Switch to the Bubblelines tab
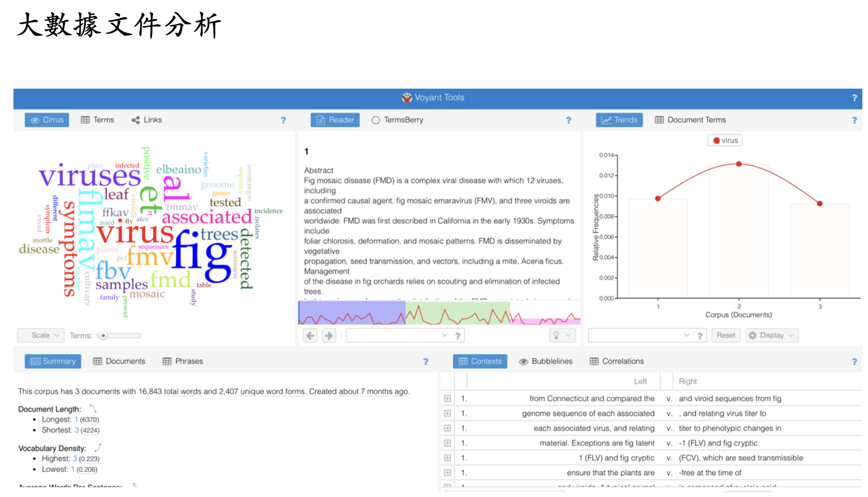This screenshot has height=497, width=868. pos(546,361)
